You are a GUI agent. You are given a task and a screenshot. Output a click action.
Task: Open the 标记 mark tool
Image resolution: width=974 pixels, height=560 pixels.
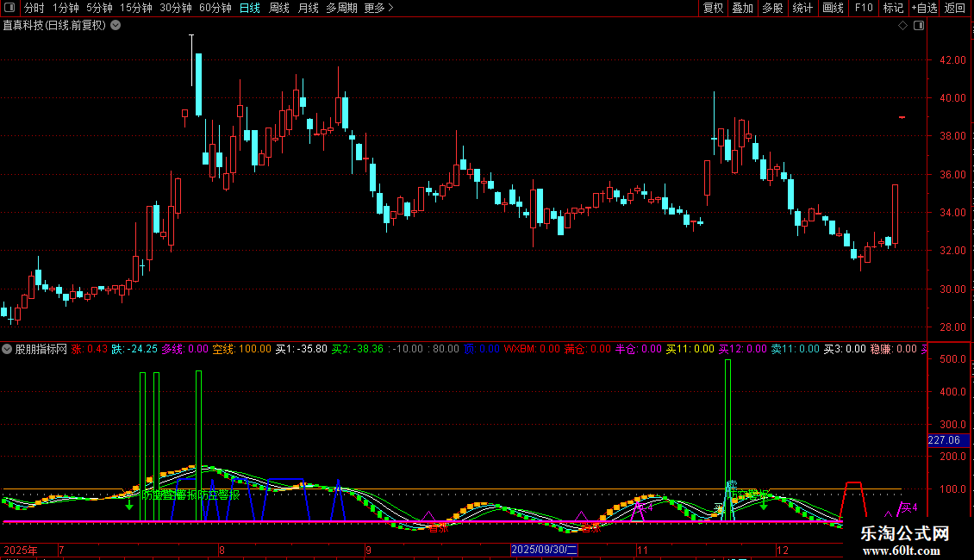[893, 8]
